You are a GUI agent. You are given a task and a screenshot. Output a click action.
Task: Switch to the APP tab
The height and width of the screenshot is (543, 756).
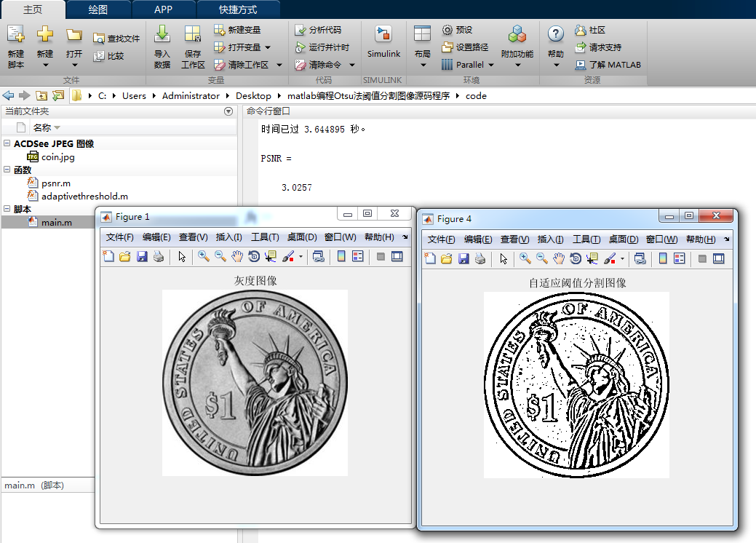[x=164, y=9]
